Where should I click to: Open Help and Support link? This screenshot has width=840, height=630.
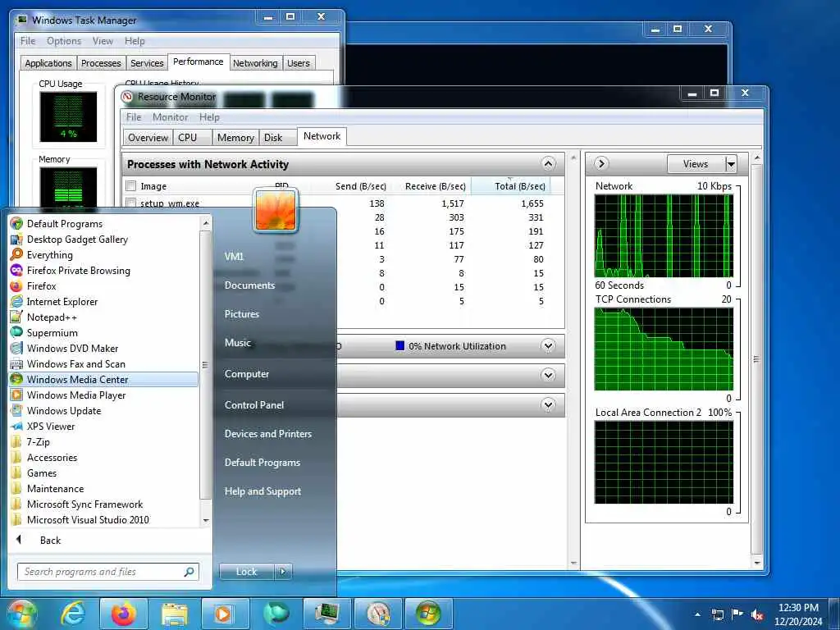coord(262,491)
